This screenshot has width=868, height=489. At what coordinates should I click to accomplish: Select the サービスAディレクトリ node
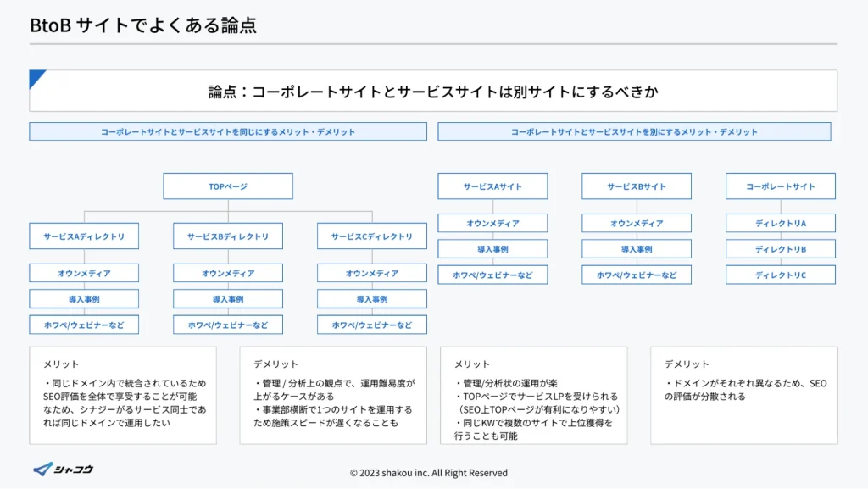[x=84, y=236]
